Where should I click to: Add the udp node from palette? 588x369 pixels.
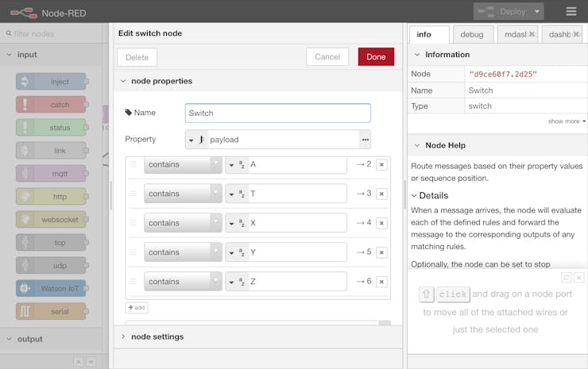51,266
